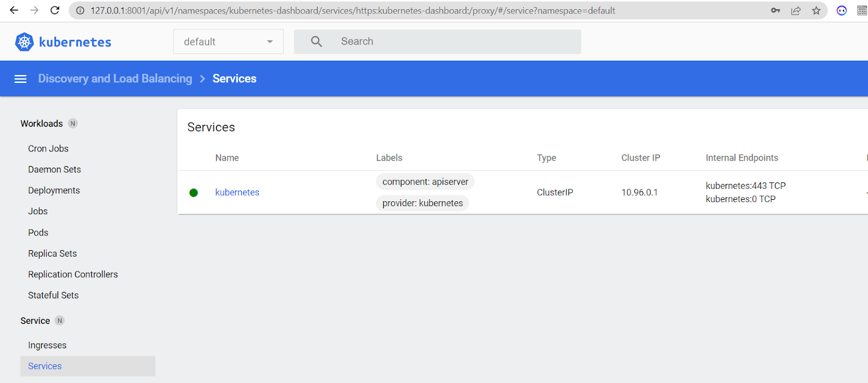Click the kubernetes brand text
The image size is (868, 383).
pyautogui.click(x=75, y=42)
